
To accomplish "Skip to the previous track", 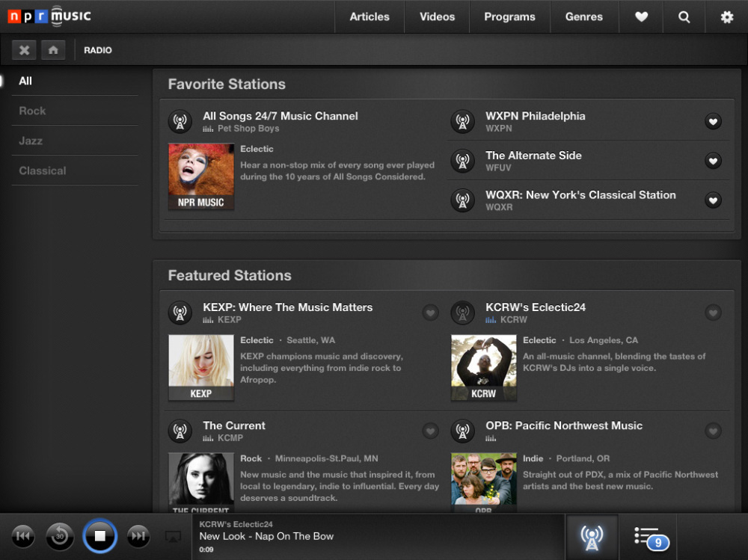I will point(22,536).
